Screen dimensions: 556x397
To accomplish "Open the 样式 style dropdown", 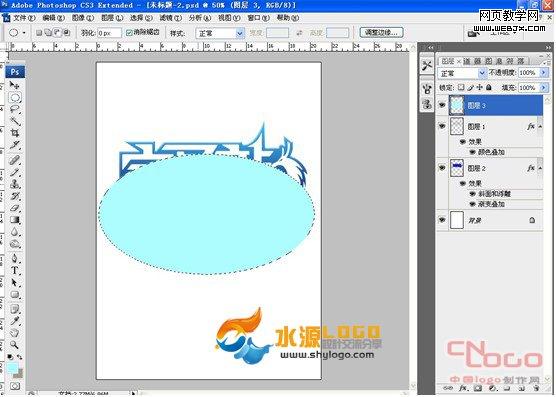I will click(220, 33).
